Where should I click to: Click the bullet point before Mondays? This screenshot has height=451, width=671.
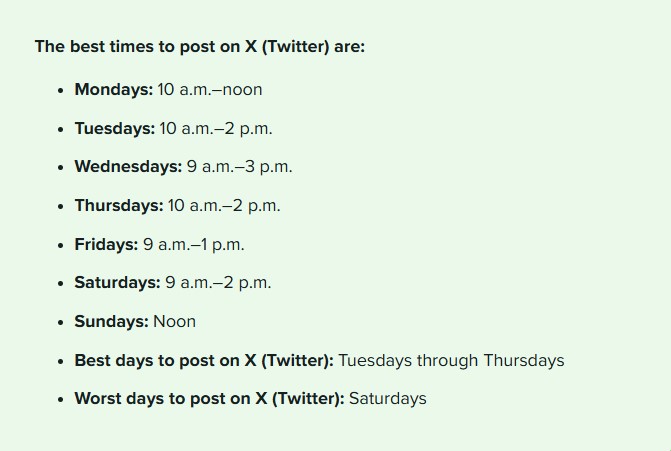(x=61, y=90)
